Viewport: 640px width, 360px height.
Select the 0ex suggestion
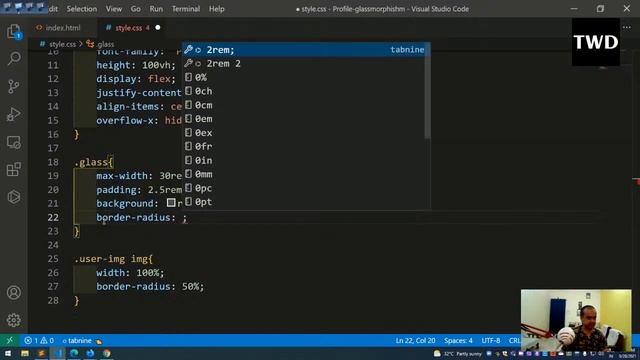tap(304, 133)
